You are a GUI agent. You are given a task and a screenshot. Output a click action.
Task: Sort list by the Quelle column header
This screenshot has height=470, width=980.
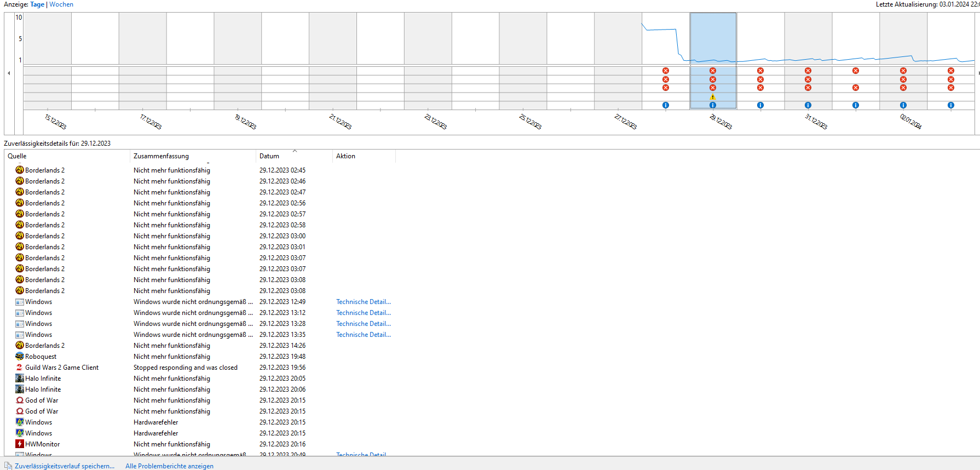pos(67,156)
